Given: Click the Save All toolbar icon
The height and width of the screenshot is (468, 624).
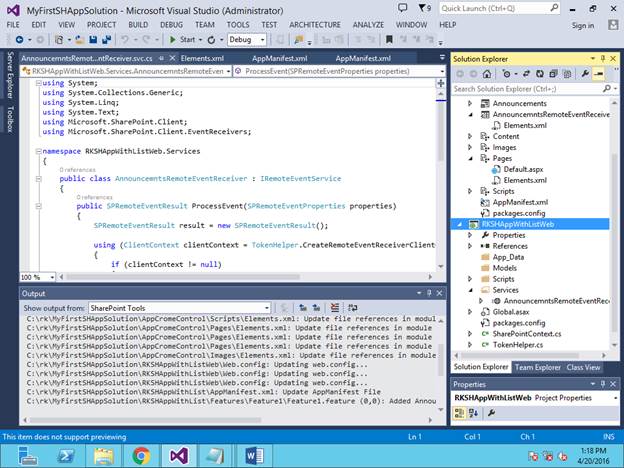Looking at the screenshot, I should coord(106,40).
